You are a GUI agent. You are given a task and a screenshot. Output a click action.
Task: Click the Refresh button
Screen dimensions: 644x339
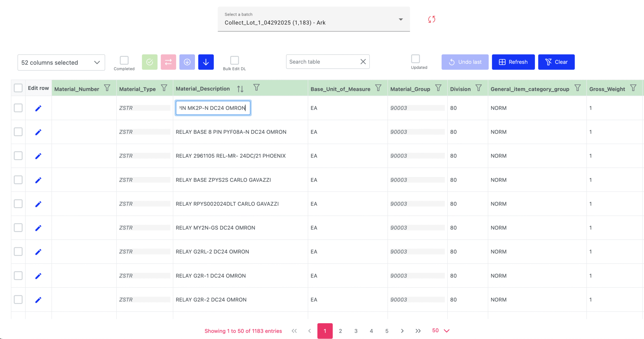[513, 62]
